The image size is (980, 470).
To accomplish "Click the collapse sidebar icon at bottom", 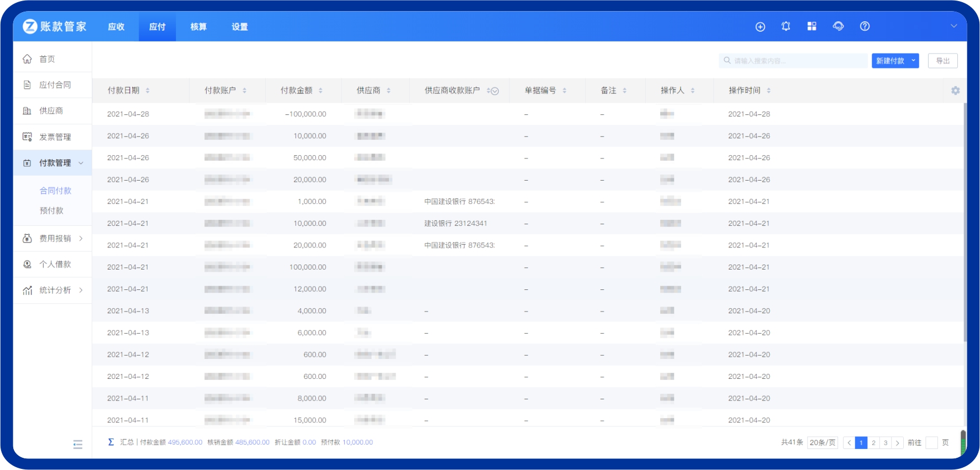I will (78, 445).
